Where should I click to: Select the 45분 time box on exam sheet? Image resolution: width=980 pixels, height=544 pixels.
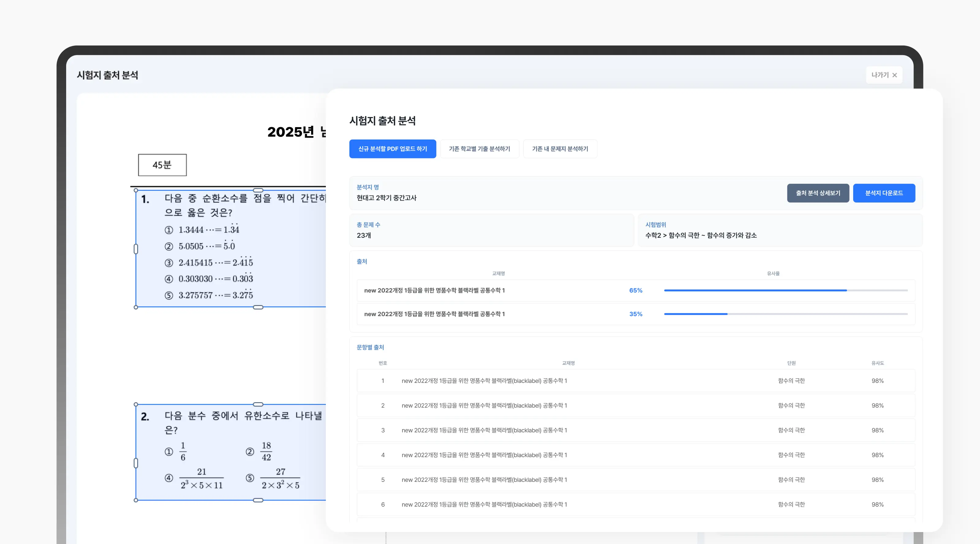[x=162, y=165]
